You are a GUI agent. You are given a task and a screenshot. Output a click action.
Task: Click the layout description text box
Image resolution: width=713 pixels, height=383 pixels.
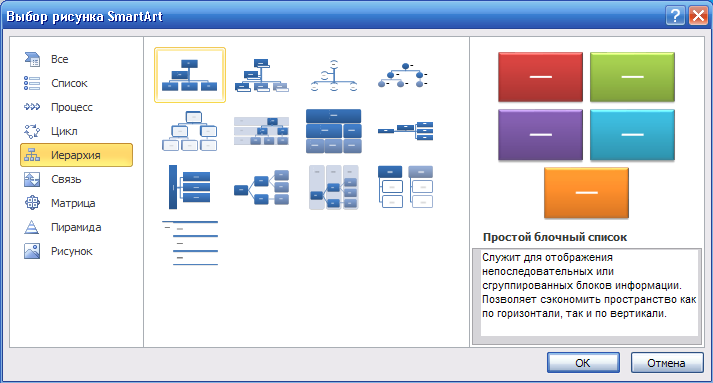(587, 296)
